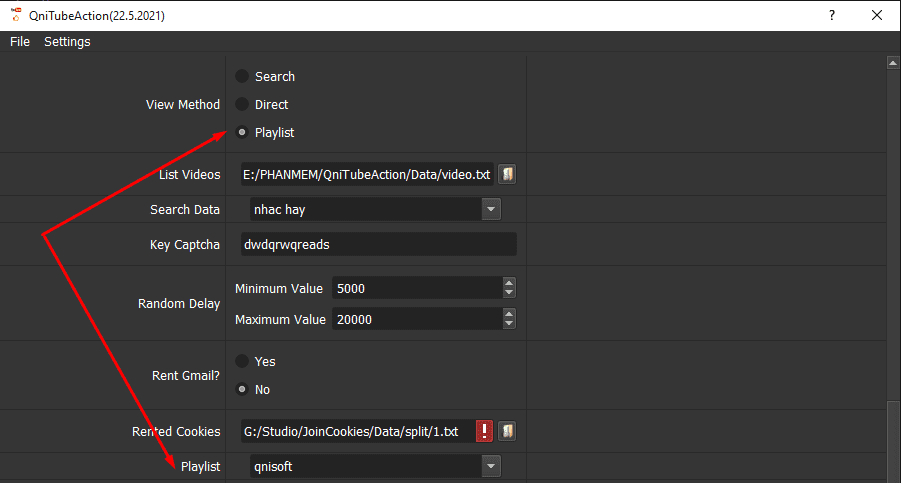The image size is (901, 483).
Task: Set Rent Gmail to No
Action: pyautogui.click(x=242, y=389)
